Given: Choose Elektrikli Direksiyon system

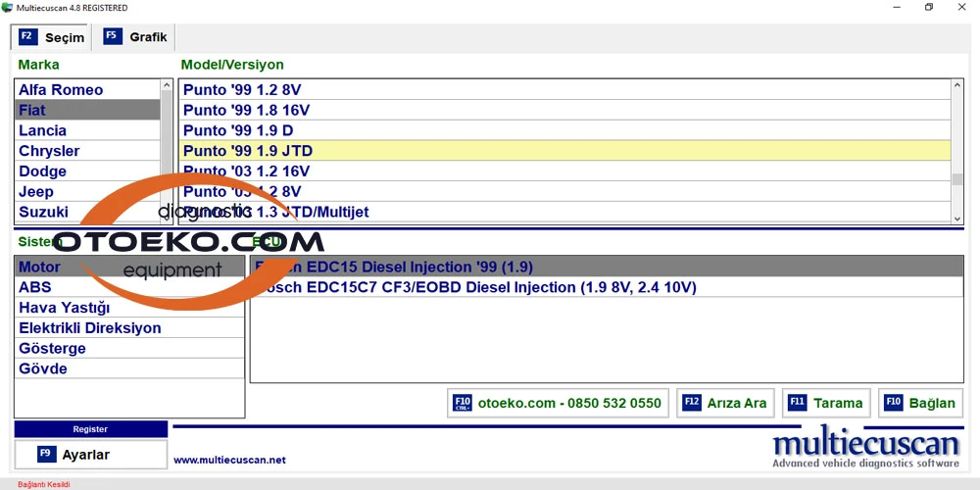Looking at the screenshot, I should tap(129, 328).
